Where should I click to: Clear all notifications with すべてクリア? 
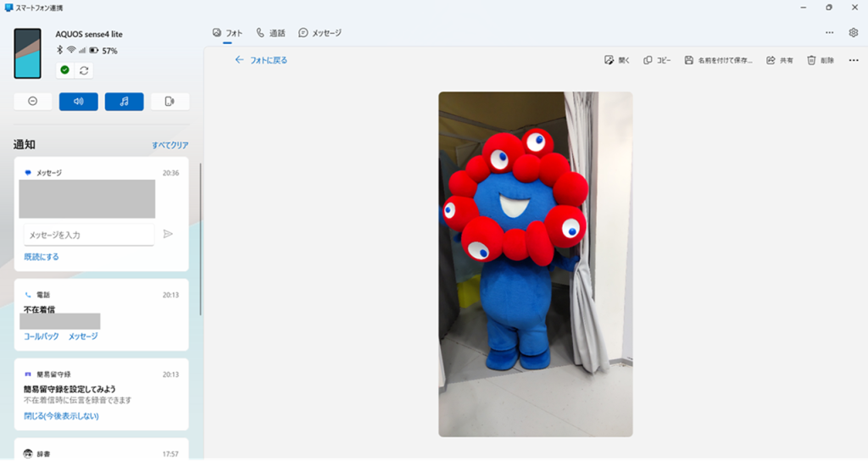170,145
